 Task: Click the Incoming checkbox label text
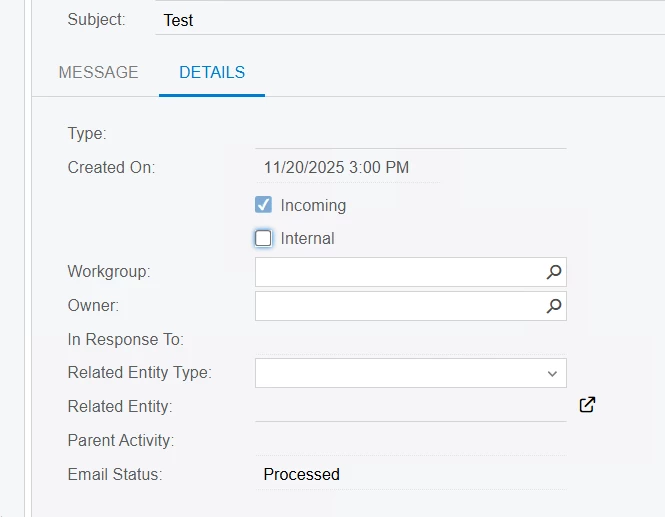click(313, 206)
